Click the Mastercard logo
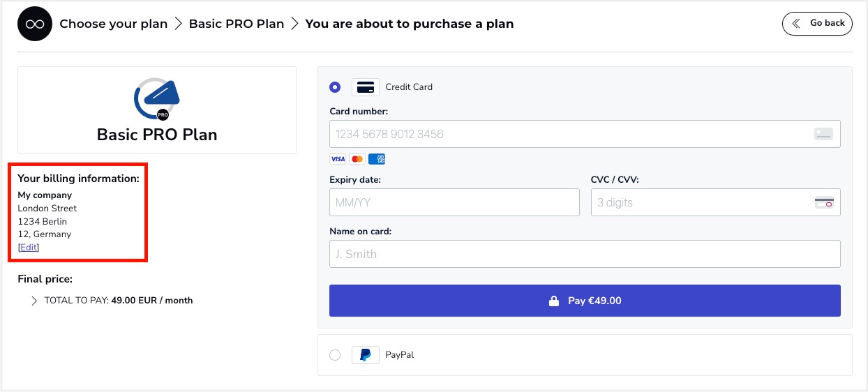Image resolution: width=868 pixels, height=392 pixels. tap(357, 159)
